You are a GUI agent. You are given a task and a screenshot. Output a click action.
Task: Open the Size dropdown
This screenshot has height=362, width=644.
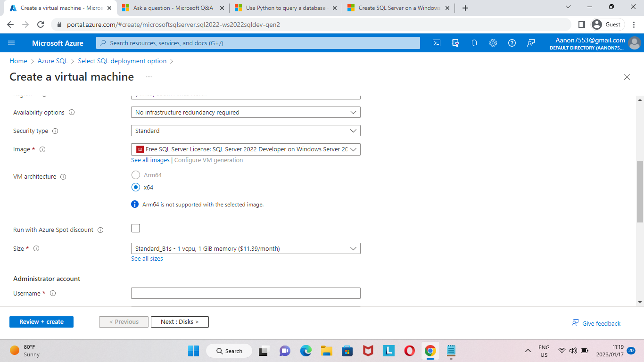[x=246, y=248]
